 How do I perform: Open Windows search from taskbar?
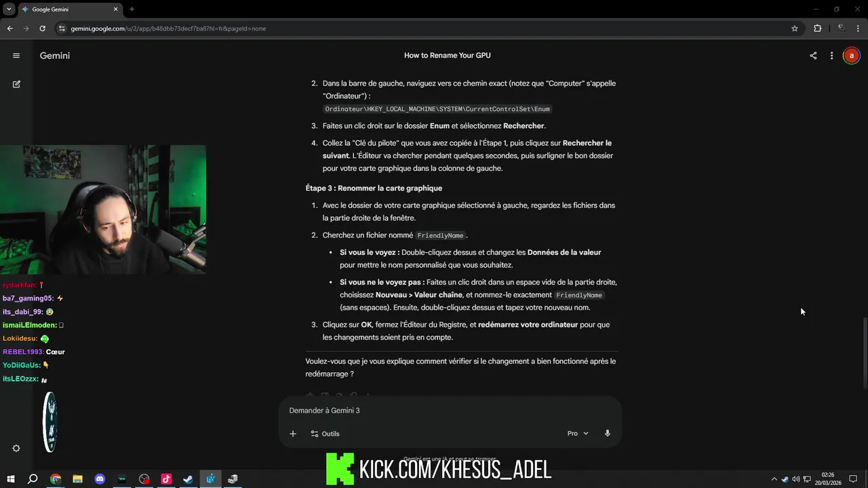click(x=33, y=479)
